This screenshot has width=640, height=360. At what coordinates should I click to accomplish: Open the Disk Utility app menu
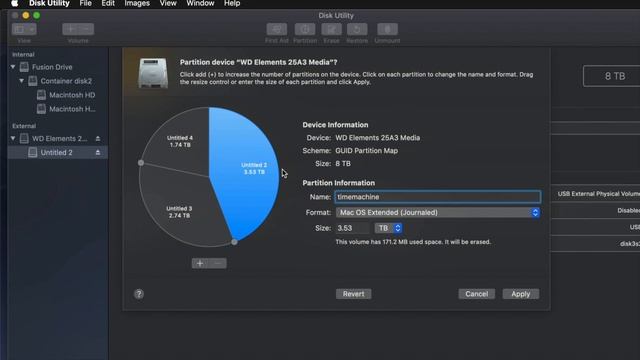49,4
